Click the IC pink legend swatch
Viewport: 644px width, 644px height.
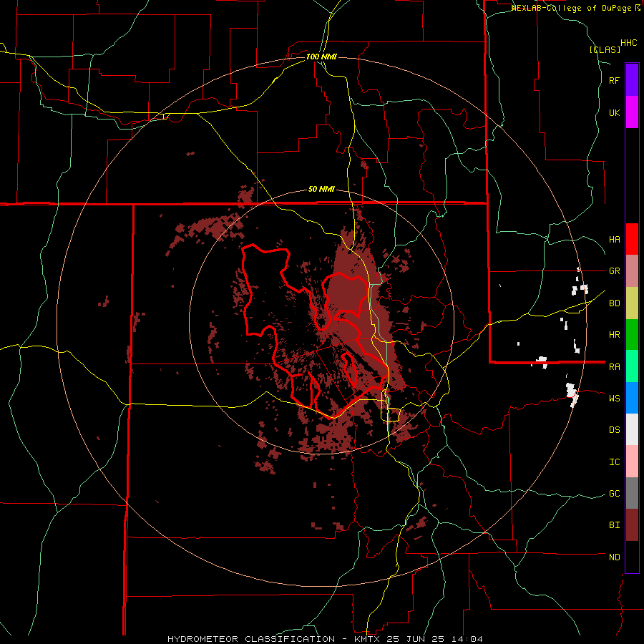coord(632,462)
